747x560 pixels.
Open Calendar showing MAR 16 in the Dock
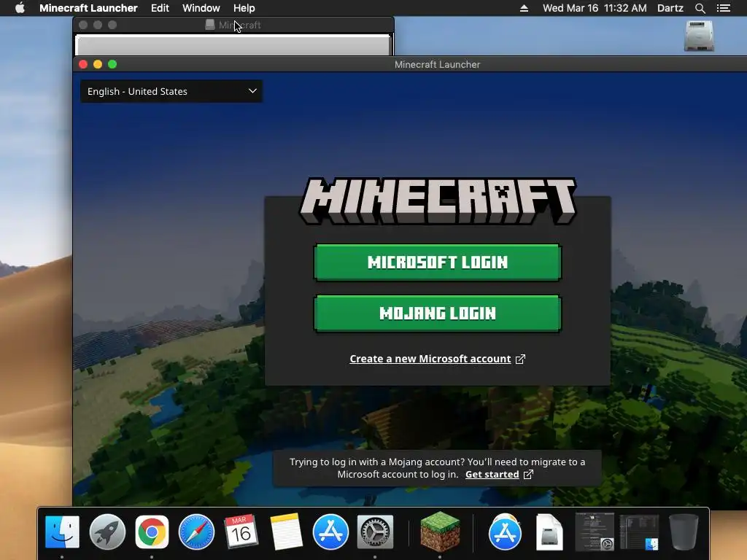click(241, 532)
